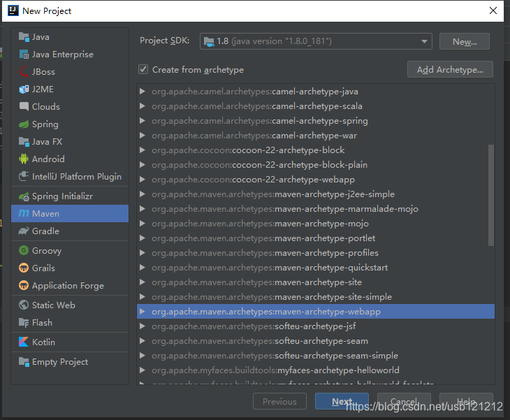The height and width of the screenshot is (420, 510).
Task: Close the New Project dialog
Action: 493,10
